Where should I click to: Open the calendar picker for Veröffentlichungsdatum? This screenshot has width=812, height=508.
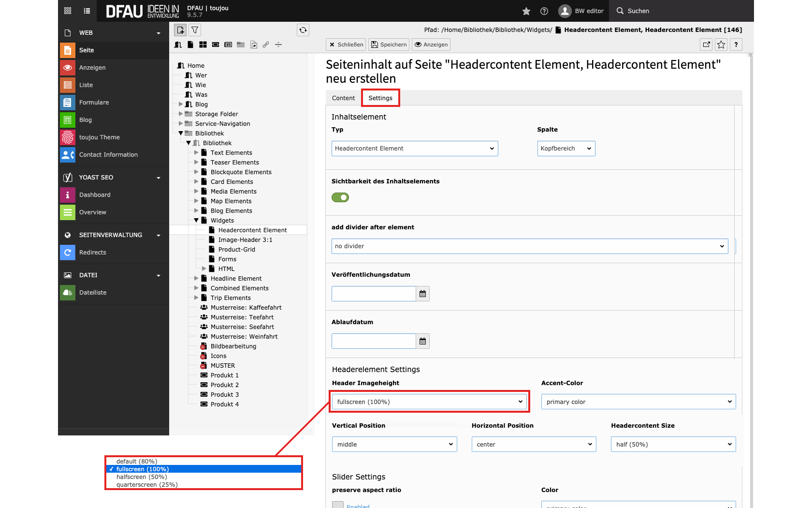pyautogui.click(x=422, y=294)
